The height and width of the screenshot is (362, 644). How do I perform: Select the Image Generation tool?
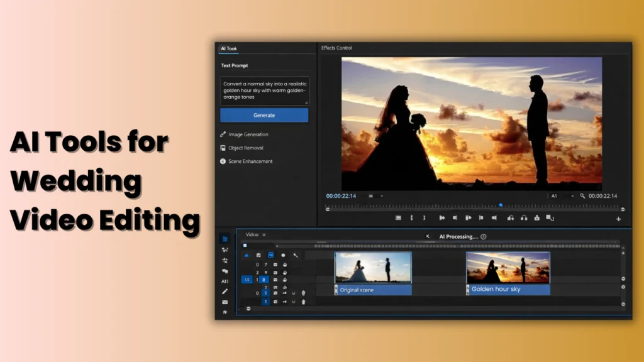[248, 134]
